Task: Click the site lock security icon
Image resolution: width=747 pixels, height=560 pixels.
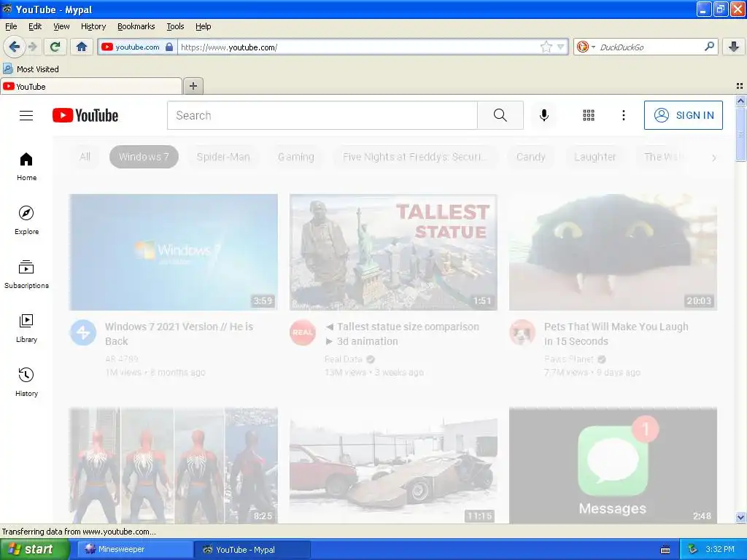Action: click(x=169, y=47)
